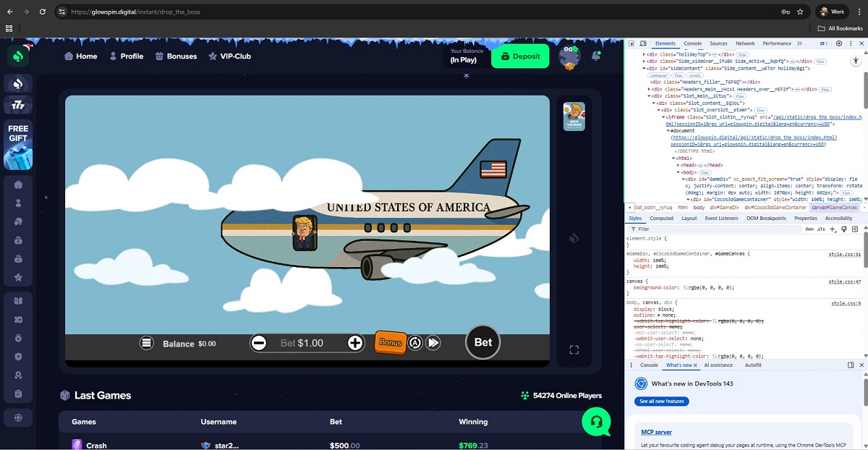Toggle :hov element state options

coord(809,229)
